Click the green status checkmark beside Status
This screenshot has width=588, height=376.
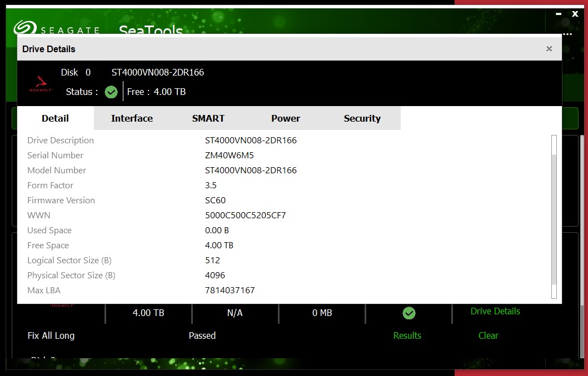tap(111, 92)
